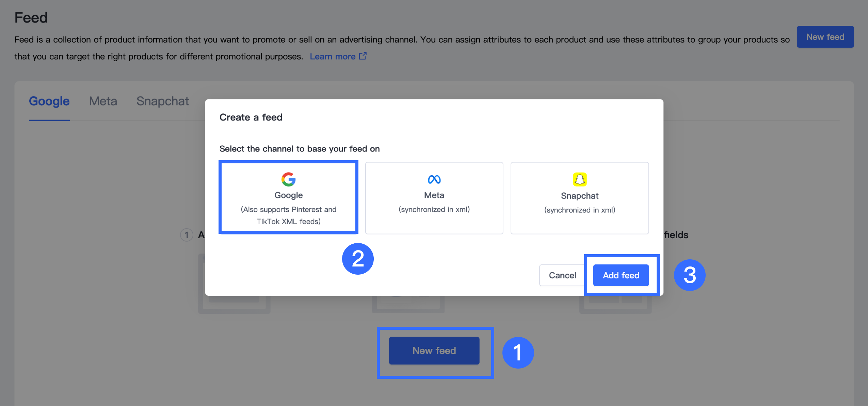Screen dimensions: 868x406
Task: Click the blue circle numbered 1
Action: click(x=518, y=353)
